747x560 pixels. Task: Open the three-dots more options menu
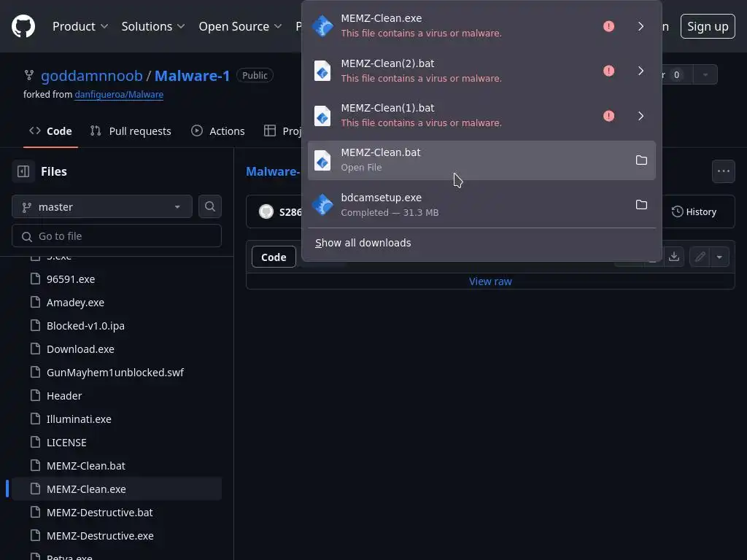coord(723,171)
